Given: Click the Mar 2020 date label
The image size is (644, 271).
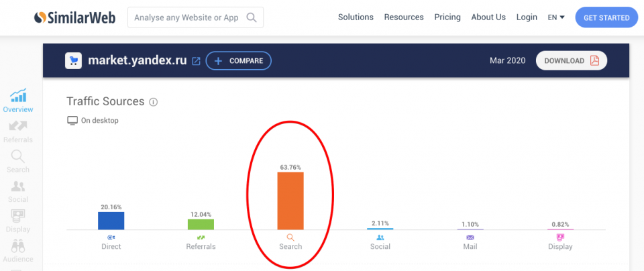Looking at the screenshot, I should pos(507,61).
